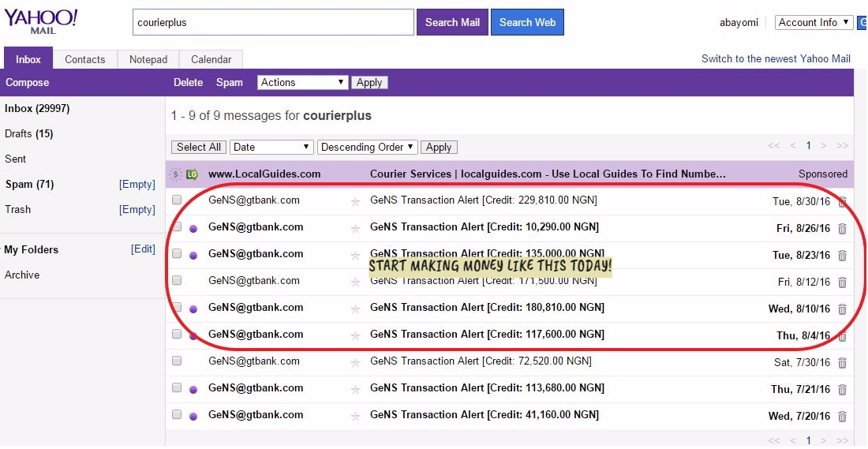Trash the Fri 8/12/16 message
Image resolution: width=868 pixels, height=449 pixels.
click(x=842, y=282)
